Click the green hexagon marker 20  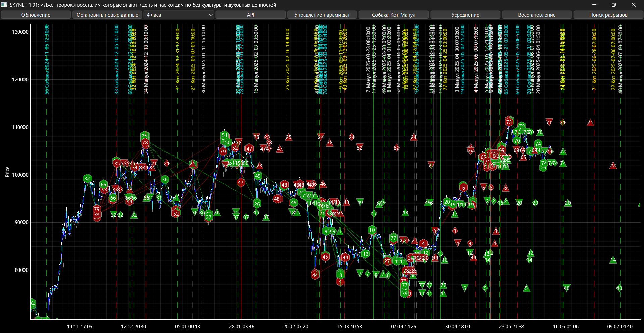pos(447,202)
